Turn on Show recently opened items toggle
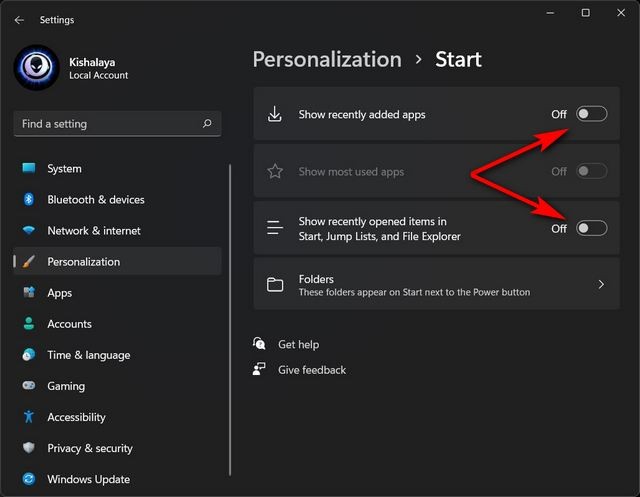This screenshot has height=497, width=640. pos(591,228)
